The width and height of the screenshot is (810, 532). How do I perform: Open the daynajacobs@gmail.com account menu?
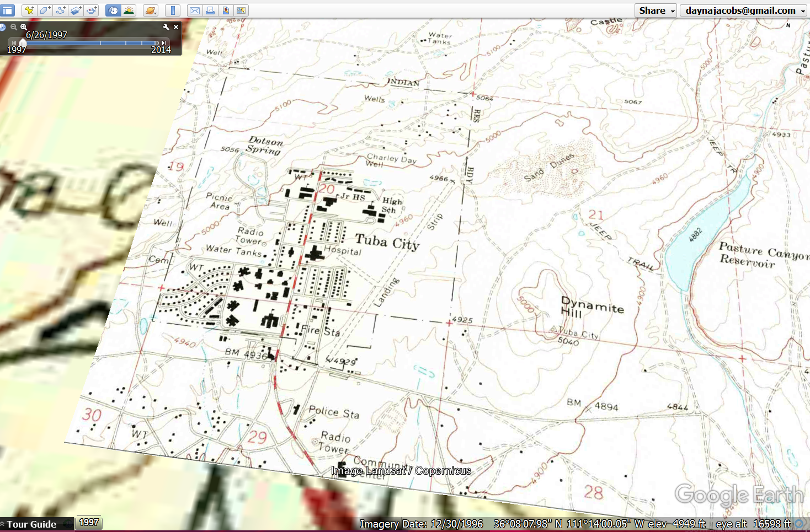click(x=744, y=10)
